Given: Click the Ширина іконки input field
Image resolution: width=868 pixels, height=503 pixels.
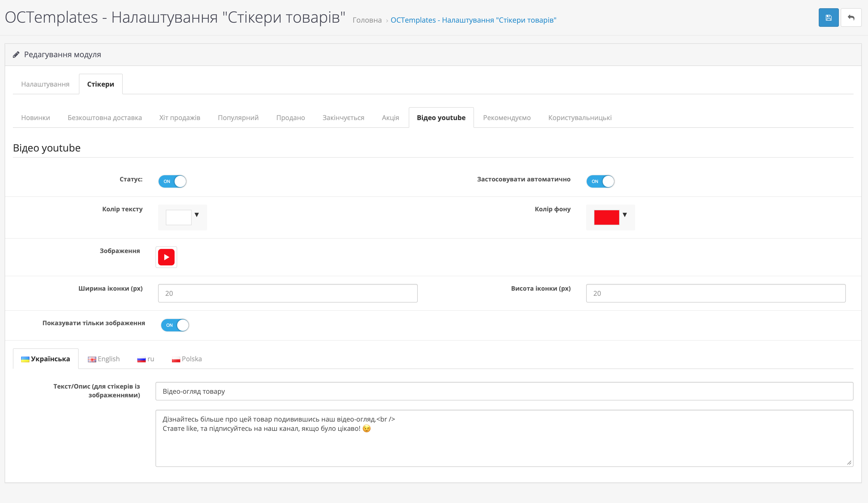Looking at the screenshot, I should click(x=288, y=293).
